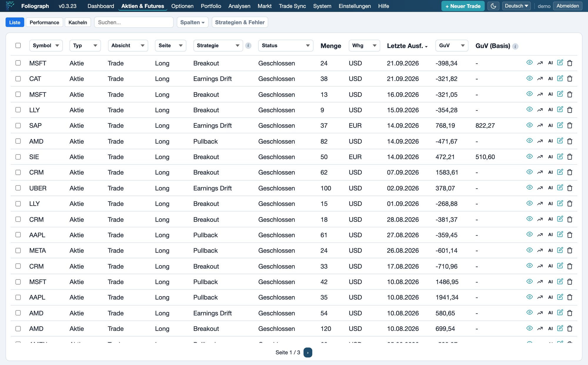The width and height of the screenshot is (588, 365).
Task: Click the Neuer Trade button
Action: click(x=463, y=6)
